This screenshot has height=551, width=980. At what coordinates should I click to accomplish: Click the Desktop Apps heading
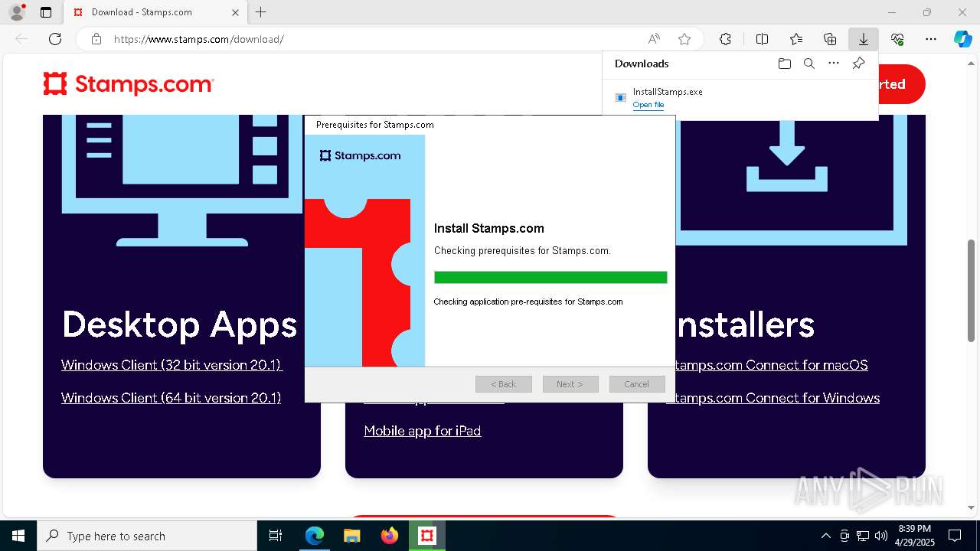click(x=179, y=324)
